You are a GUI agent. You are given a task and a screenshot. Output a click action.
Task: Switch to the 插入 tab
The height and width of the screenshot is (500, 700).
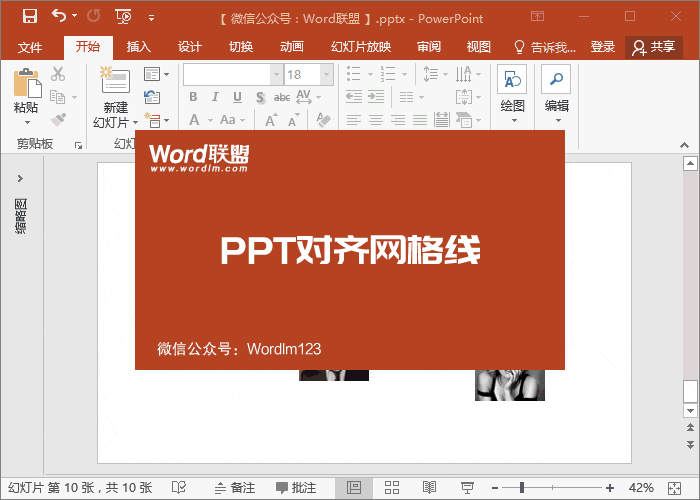coord(139,47)
